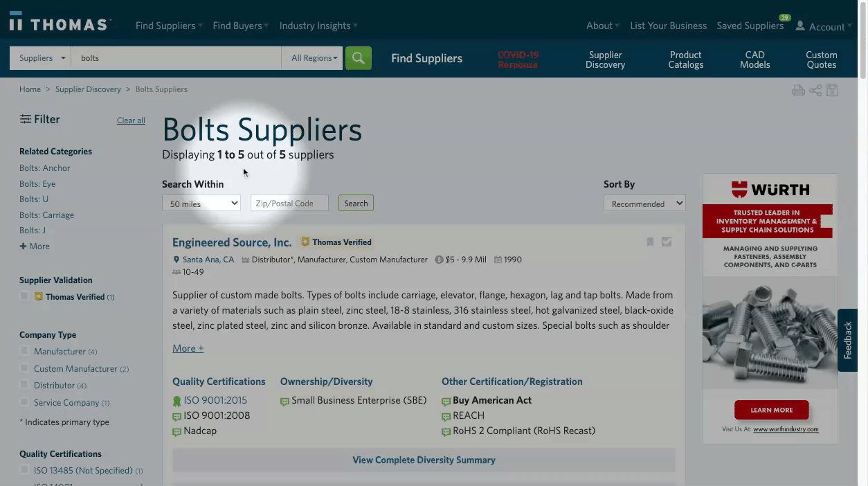Click the save page floppy icon
This screenshot has width=868, height=486.
pyautogui.click(x=833, y=90)
